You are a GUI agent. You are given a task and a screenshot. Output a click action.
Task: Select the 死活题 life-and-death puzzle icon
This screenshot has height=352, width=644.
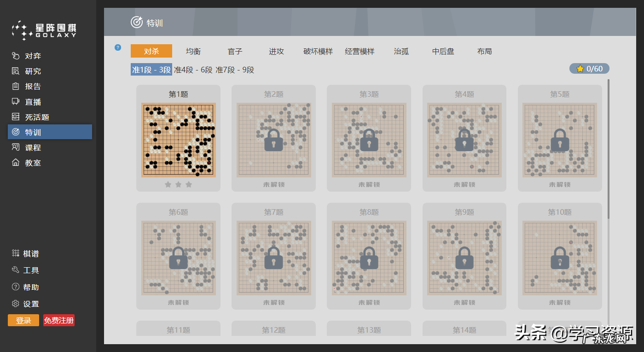[16, 117]
